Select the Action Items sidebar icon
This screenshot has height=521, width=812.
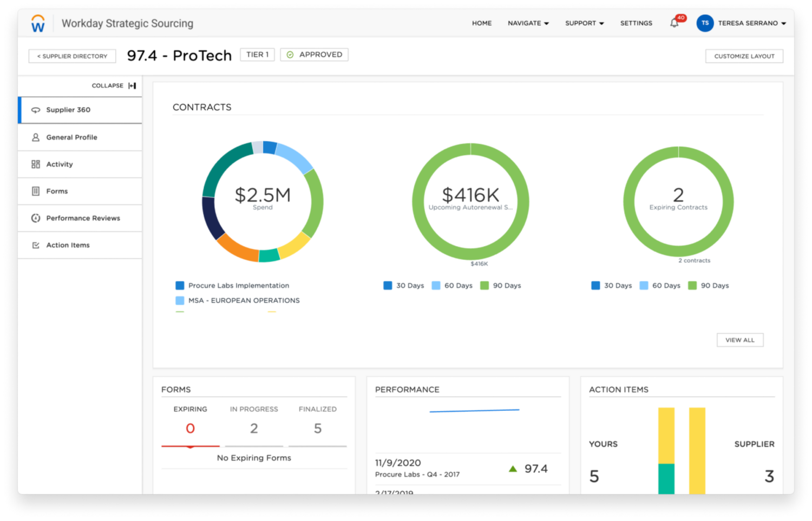pyautogui.click(x=35, y=245)
